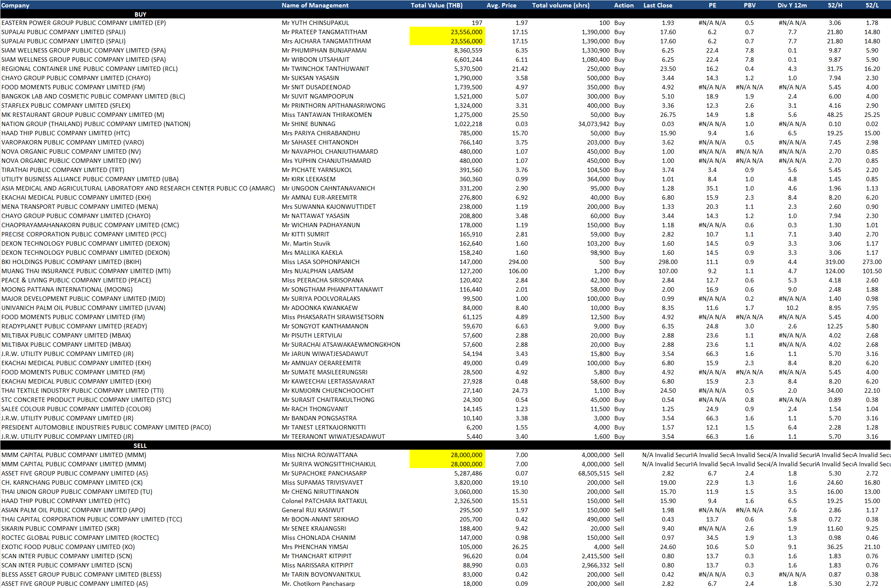Select Mr. Martin Stuvik name cell
Screen dimensions: 891x588
(x=306, y=243)
